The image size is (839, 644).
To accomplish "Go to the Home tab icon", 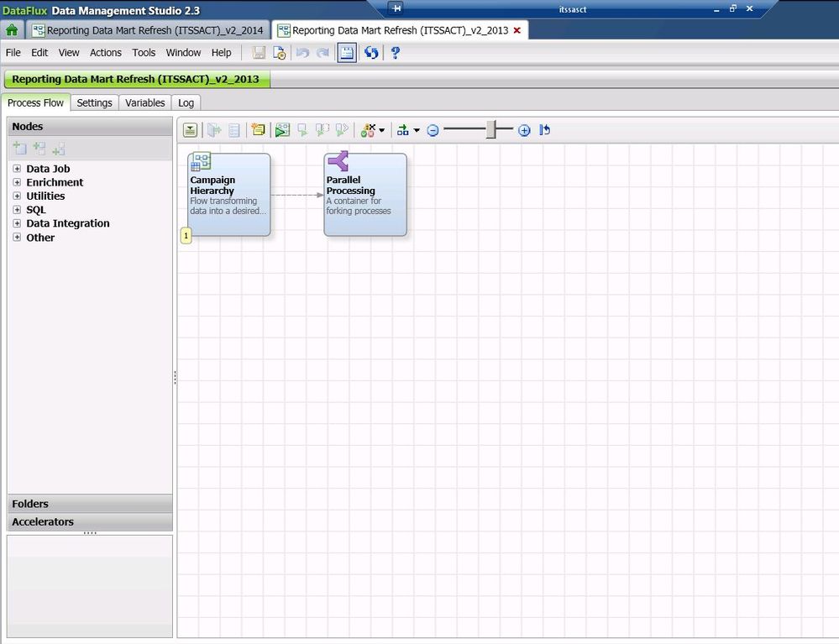I will point(12,30).
